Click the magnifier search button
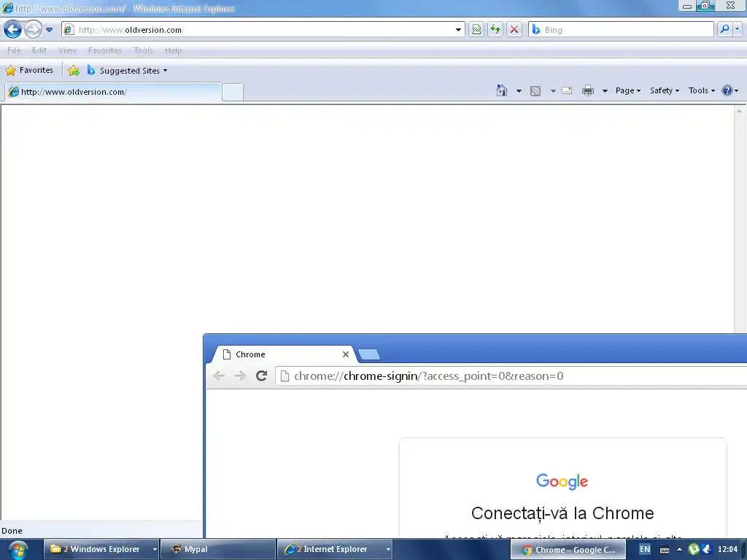This screenshot has width=747, height=560. point(724,29)
